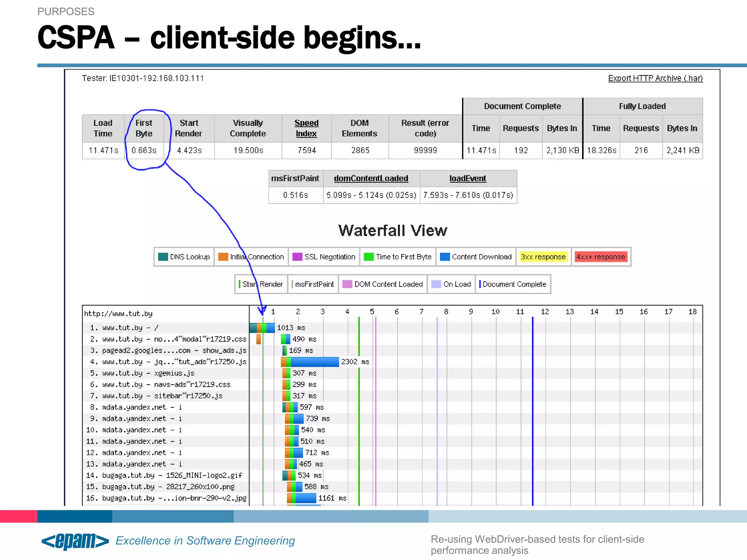Click timeline second marker 12
Image resolution: width=747 pixels, height=560 pixels.
(x=545, y=311)
